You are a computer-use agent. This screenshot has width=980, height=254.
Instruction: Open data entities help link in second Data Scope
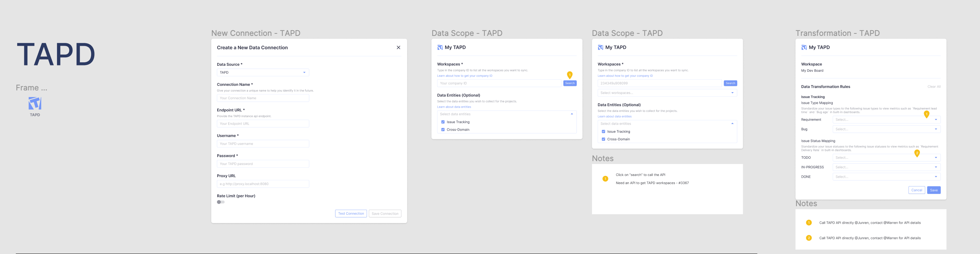click(x=614, y=116)
